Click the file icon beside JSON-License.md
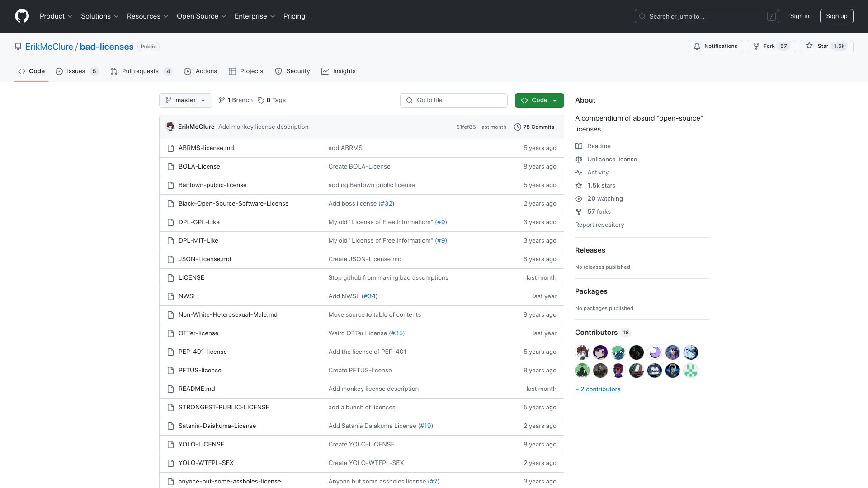Screen dimensions: 868x488 (170, 259)
